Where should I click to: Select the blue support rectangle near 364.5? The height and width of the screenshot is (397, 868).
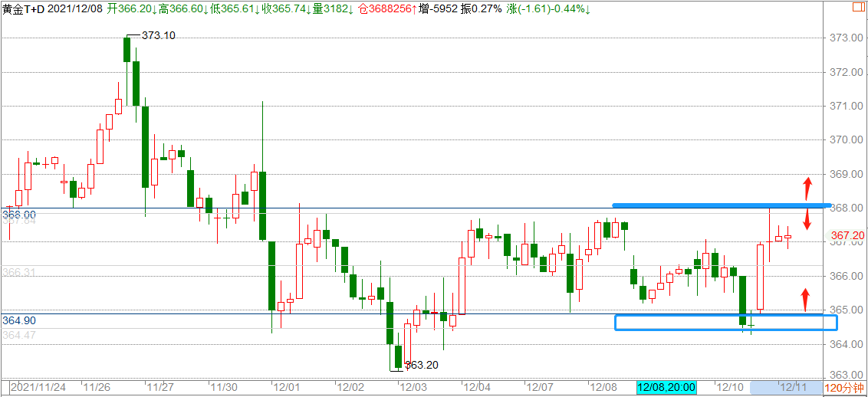(x=725, y=323)
